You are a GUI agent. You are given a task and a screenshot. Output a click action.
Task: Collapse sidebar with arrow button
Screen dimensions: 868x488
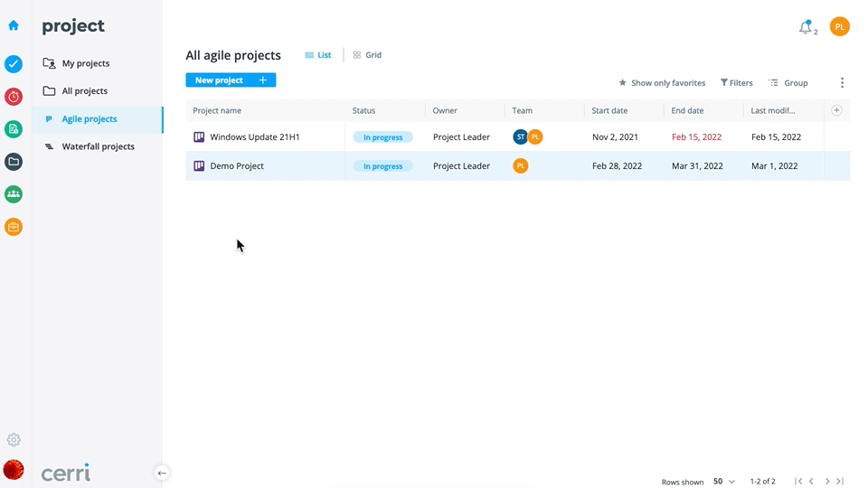[162, 473]
